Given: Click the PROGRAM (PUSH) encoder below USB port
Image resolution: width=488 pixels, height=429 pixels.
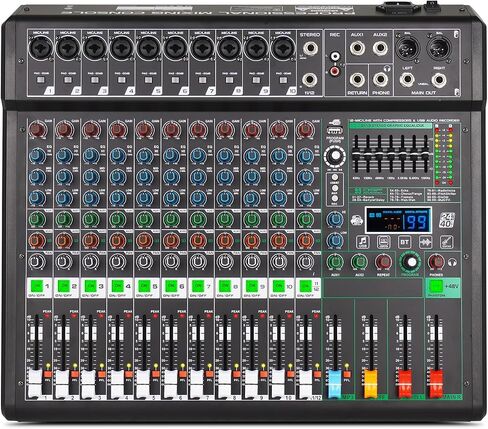Looking at the screenshot, I should 334,156.
